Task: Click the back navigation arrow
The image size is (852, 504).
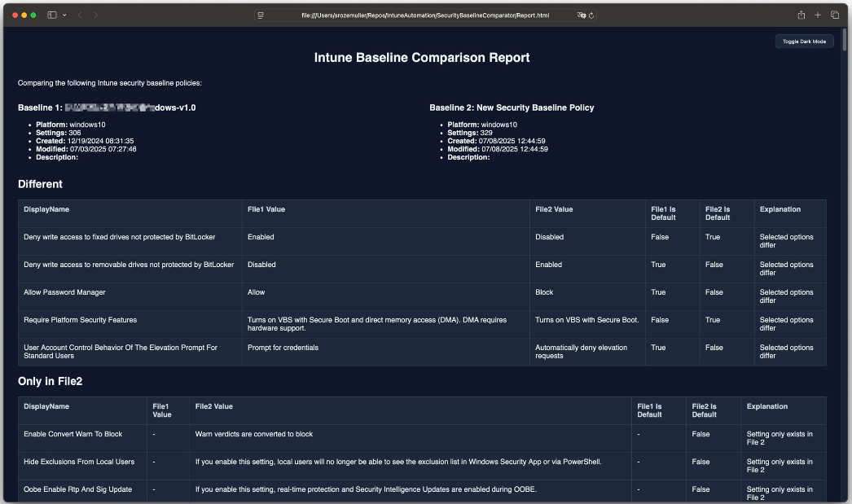Action: click(80, 15)
